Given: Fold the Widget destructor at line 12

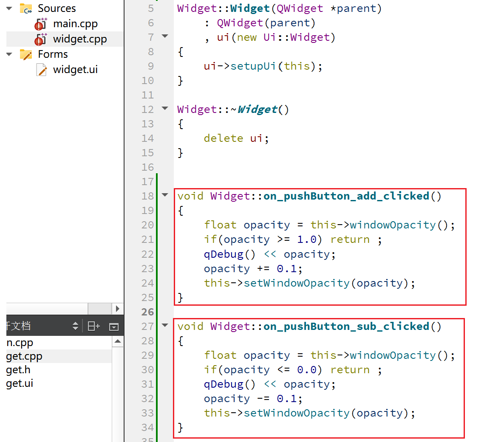Looking at the screenshot, I should pyautogui.click(x=165, y=109).
